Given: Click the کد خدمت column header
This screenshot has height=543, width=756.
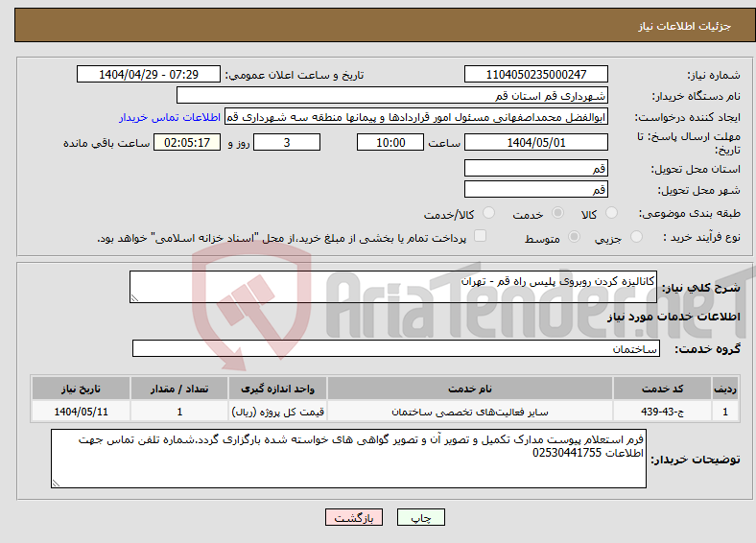Looking at the screenshot, I should click(x=663, y=389).
